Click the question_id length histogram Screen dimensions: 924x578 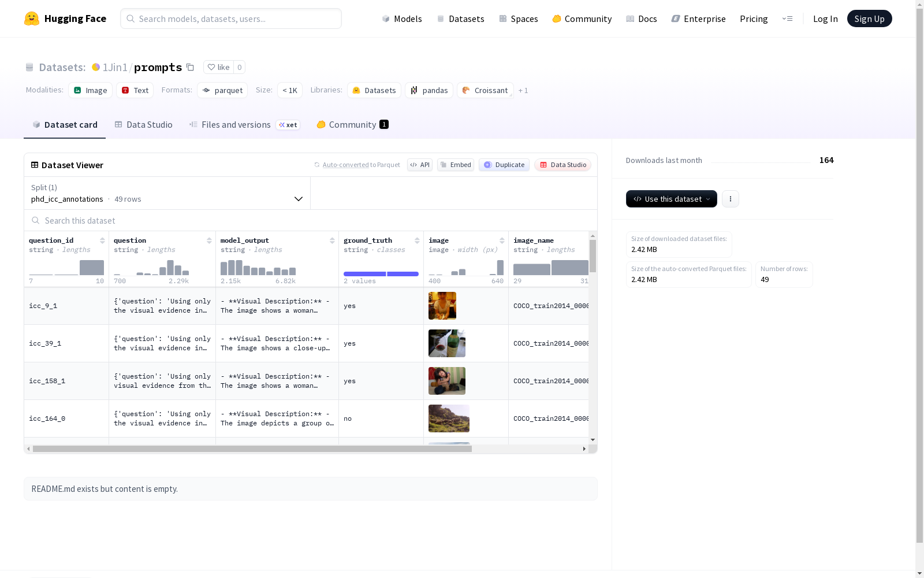[x=66, y=268]
